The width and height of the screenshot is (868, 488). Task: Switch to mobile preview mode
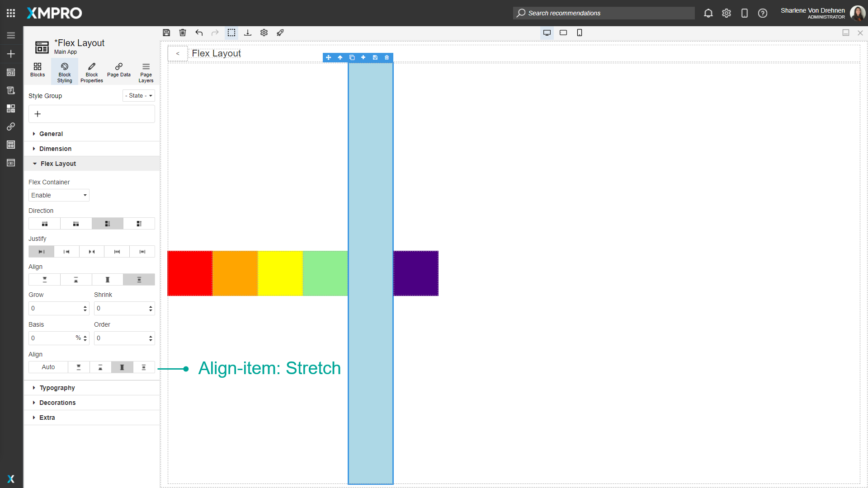coord(579,33)
